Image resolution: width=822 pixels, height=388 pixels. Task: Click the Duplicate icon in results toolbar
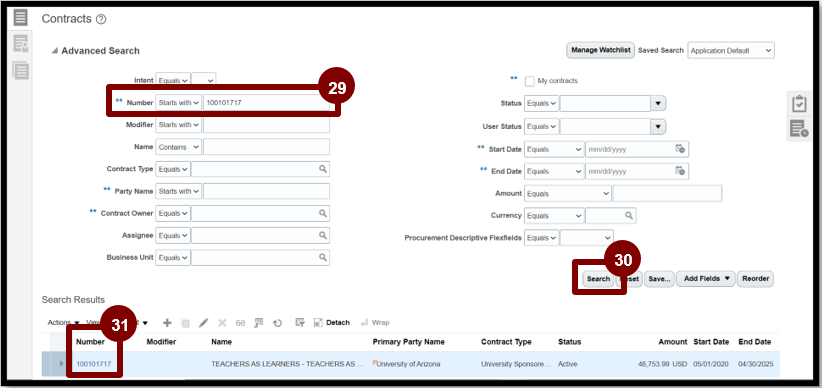(185, 322)
